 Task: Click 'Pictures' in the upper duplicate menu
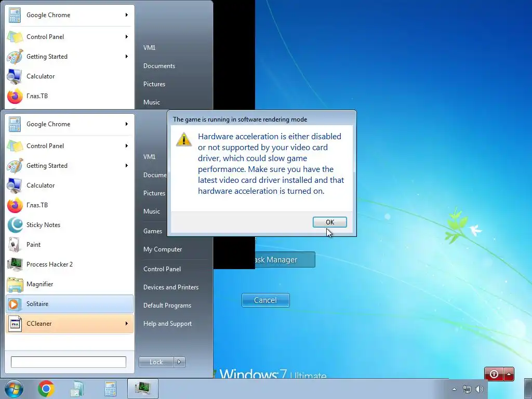tap(154, 84)
